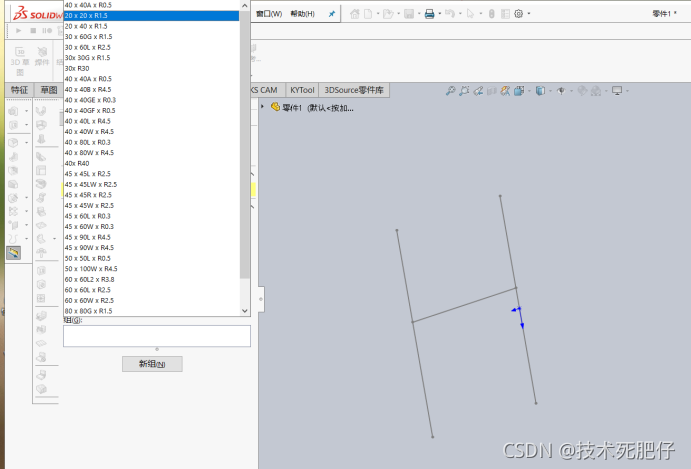Toggle the menu bar pin
The image size is (691, 469).
332,14
